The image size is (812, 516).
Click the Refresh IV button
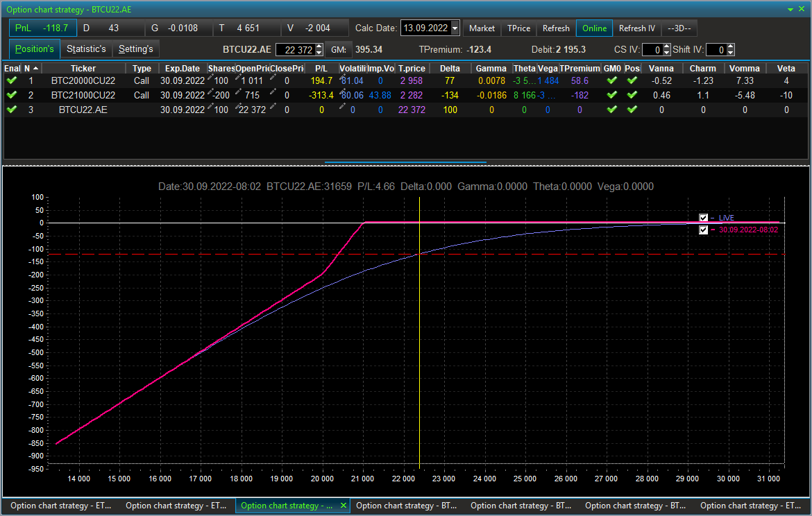point(637,28)
